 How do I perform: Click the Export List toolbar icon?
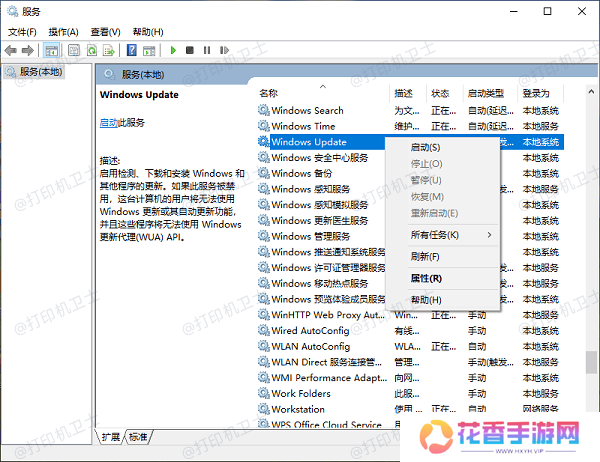pyautogui.click(x=109, y=50)
